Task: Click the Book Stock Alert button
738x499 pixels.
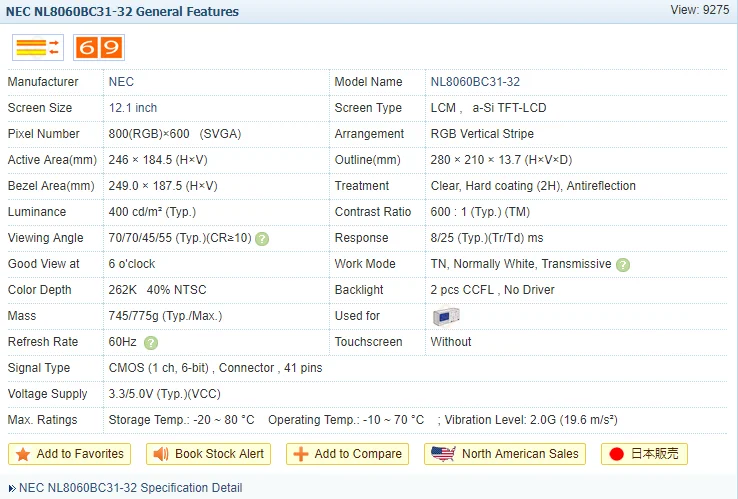Action: coord(209,454)
